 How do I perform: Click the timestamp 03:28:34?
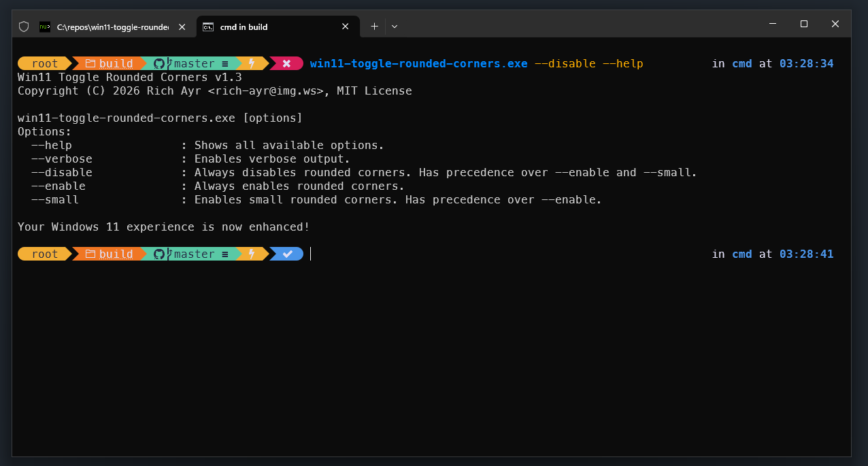tap(807, 63)
